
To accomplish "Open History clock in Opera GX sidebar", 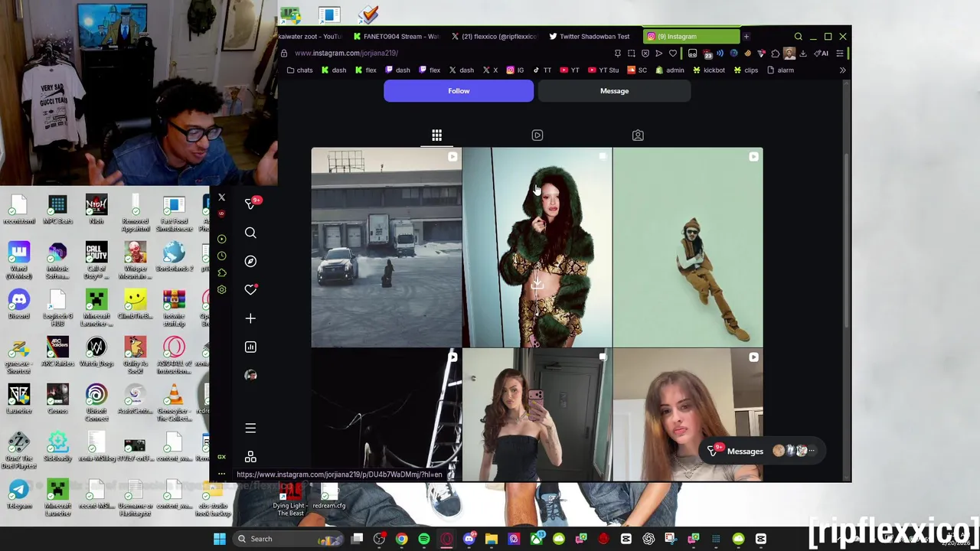I will coord(221,256).
